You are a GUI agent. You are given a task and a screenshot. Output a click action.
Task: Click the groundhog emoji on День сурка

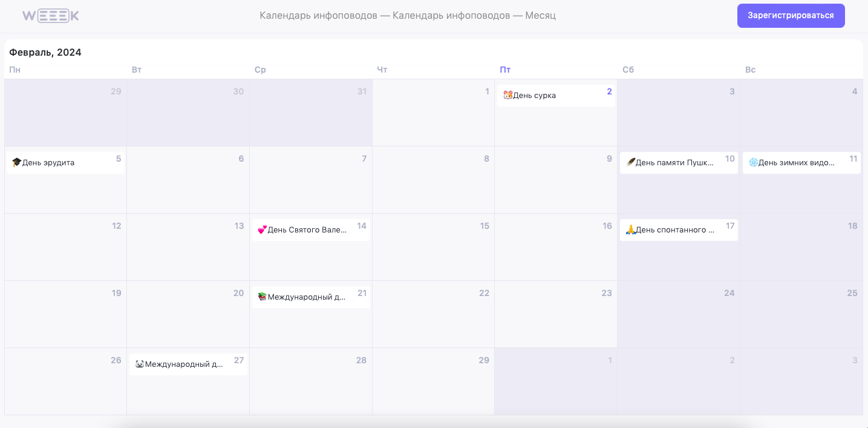tap(507, 96)
